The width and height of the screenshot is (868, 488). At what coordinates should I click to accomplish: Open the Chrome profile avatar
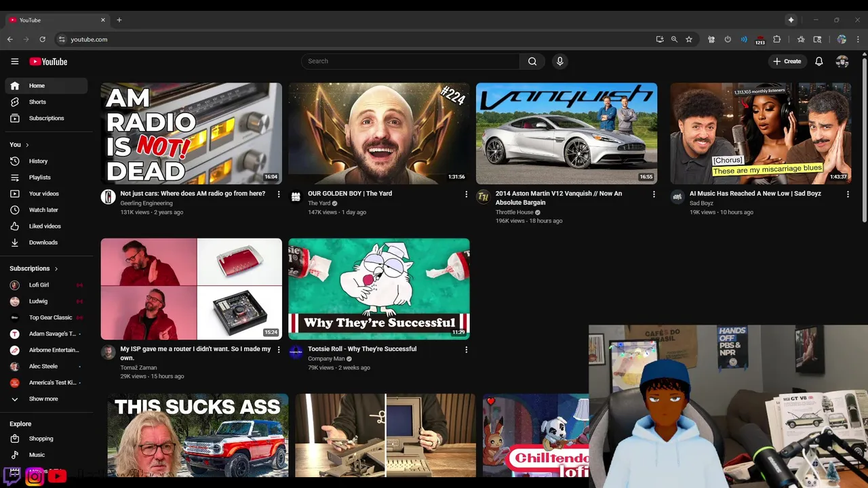[842, 39]
